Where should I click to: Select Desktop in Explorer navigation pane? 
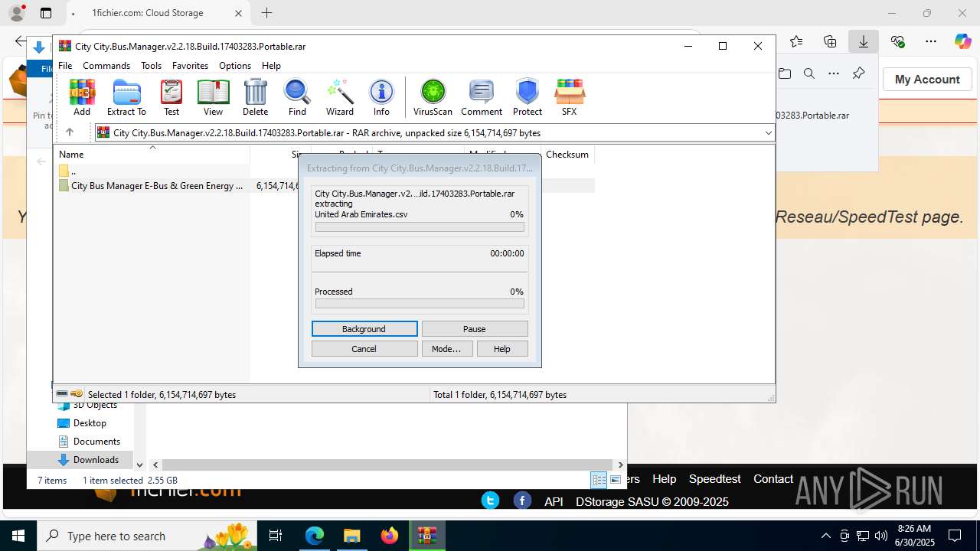(90, 423)
